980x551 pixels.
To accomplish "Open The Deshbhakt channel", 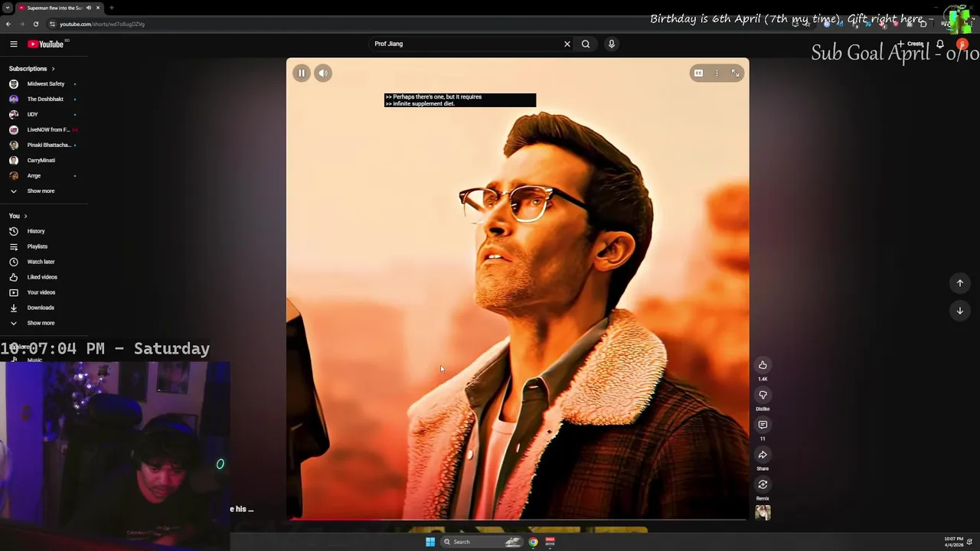I will pyautogui.click(x=43, y=99).
